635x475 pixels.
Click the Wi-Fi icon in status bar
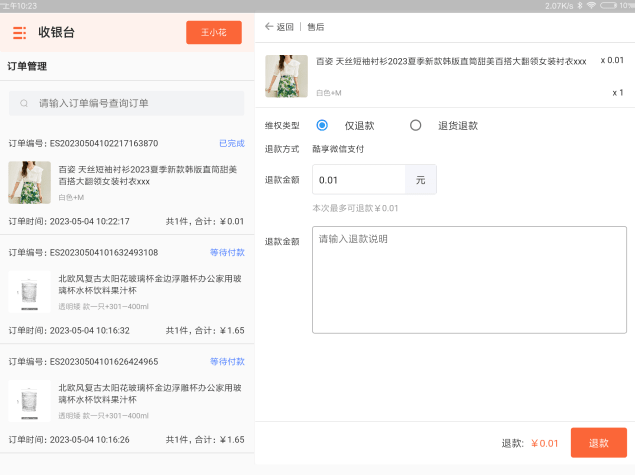pos(591,6)
